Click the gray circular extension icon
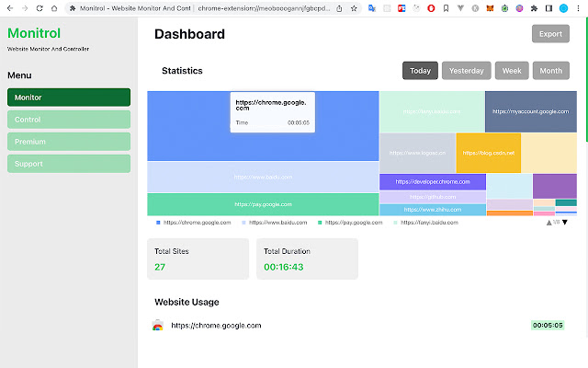 (475, 8)
